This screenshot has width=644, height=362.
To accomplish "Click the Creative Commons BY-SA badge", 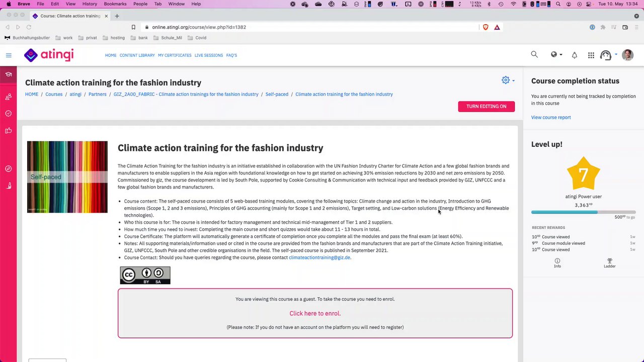I will tap(145, 276).
